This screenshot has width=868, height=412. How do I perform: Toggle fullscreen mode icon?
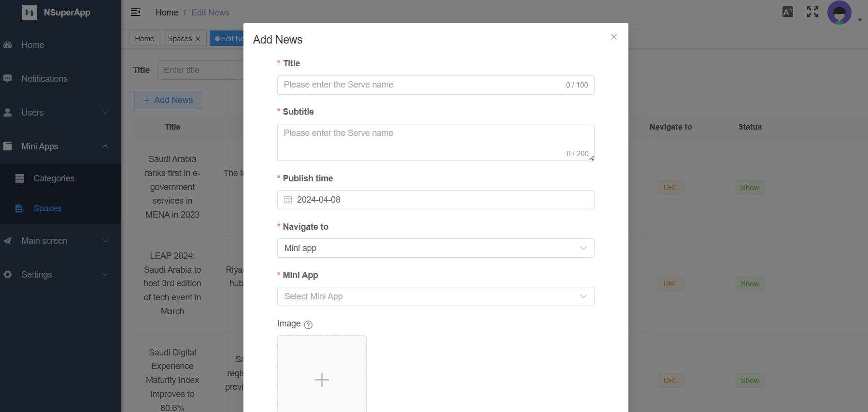(812, 12)
